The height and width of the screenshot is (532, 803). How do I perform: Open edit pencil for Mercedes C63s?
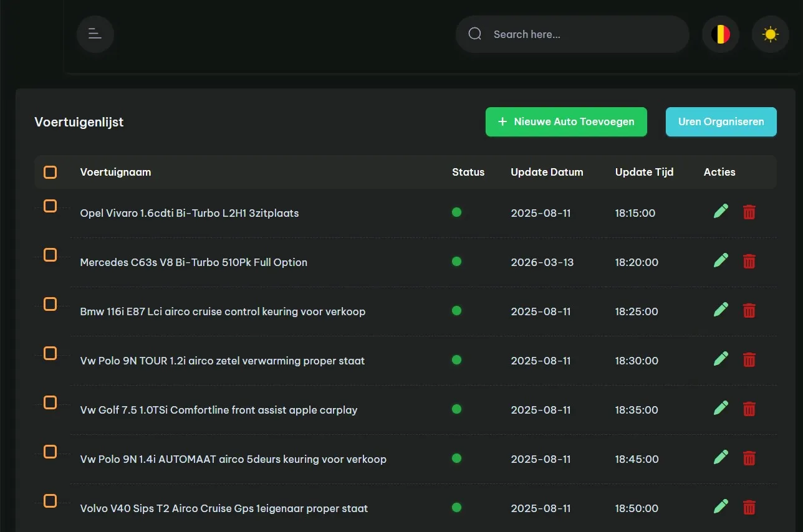pyautogui.click(x=721, y=261)
